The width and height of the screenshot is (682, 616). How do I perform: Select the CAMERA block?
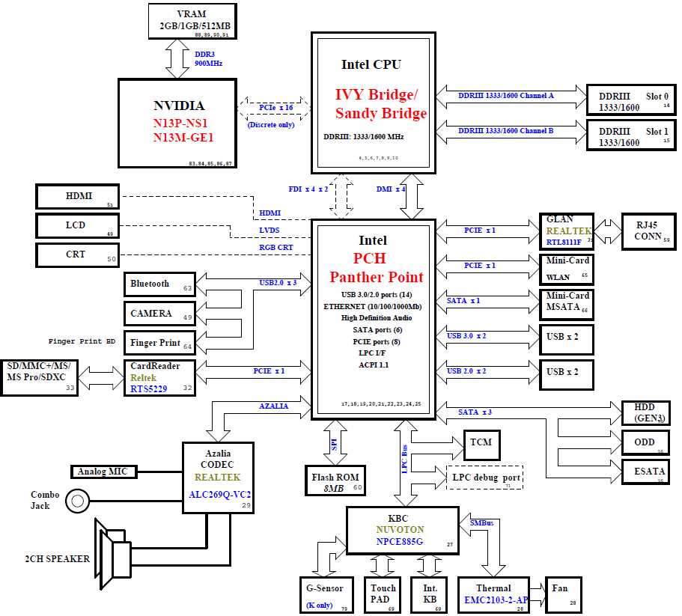pyautogui.click(x=159, y=314)
